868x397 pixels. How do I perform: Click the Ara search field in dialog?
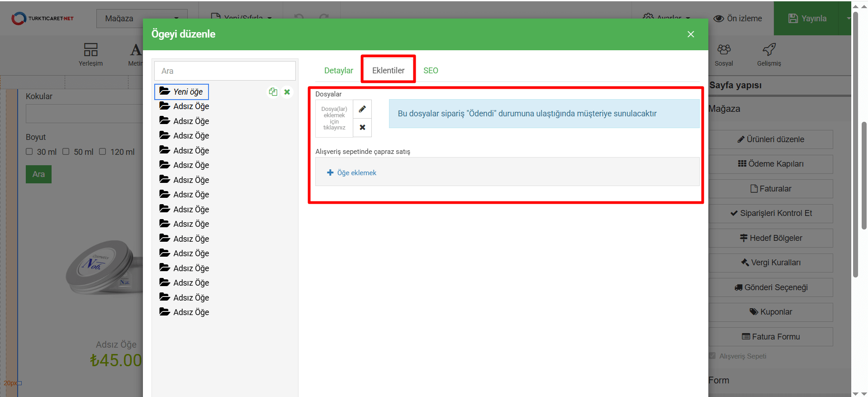coord(225,71)
